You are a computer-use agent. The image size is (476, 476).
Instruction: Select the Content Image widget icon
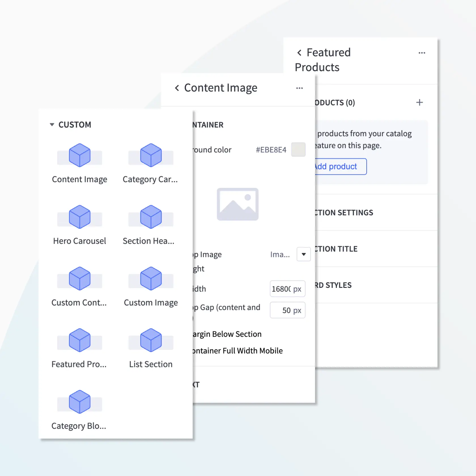pos(80,156)
